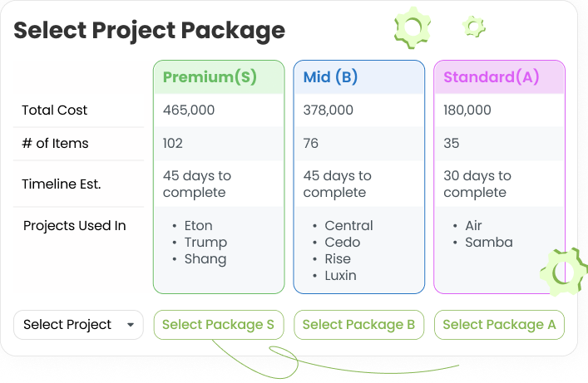Select the Premium(S) column header
This screenshot has width=588, height=383.
pyautogui.click(x=210, y=77)
